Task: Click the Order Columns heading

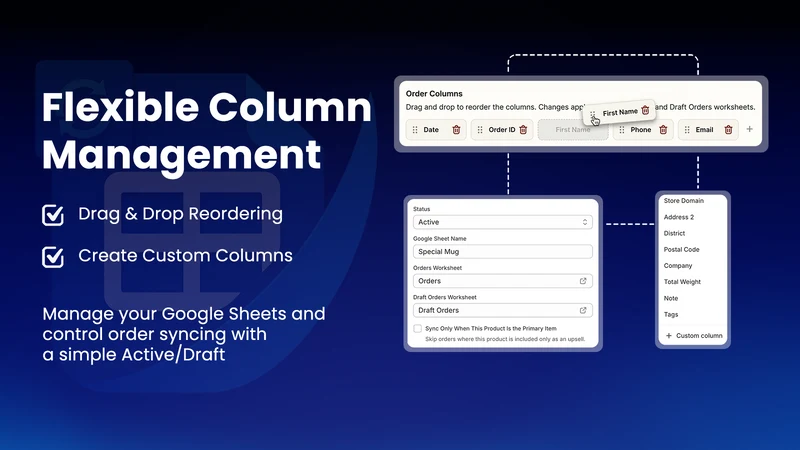Action: tap(434, 94)
